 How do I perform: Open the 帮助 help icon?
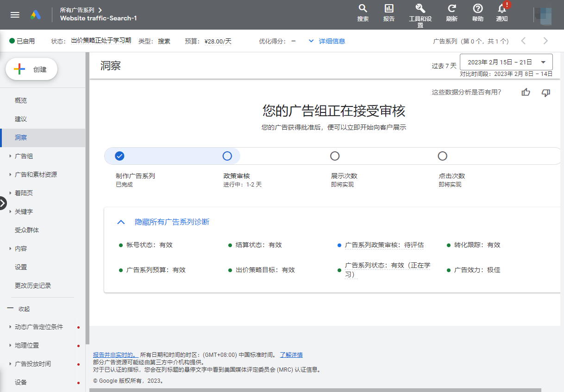point(477,9)
